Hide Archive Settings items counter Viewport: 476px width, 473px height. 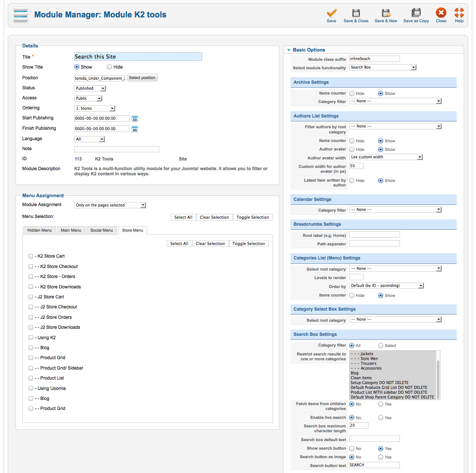tap(352, 93)
